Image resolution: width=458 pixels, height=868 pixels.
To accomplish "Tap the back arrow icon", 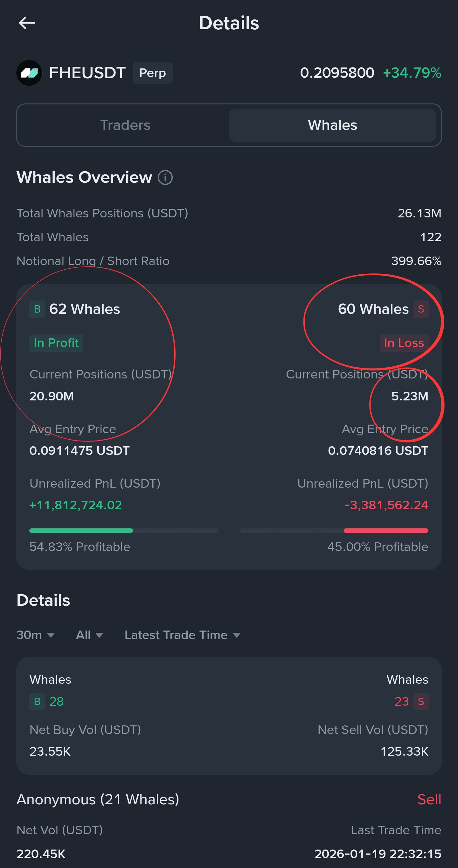I will coord(27,23).
